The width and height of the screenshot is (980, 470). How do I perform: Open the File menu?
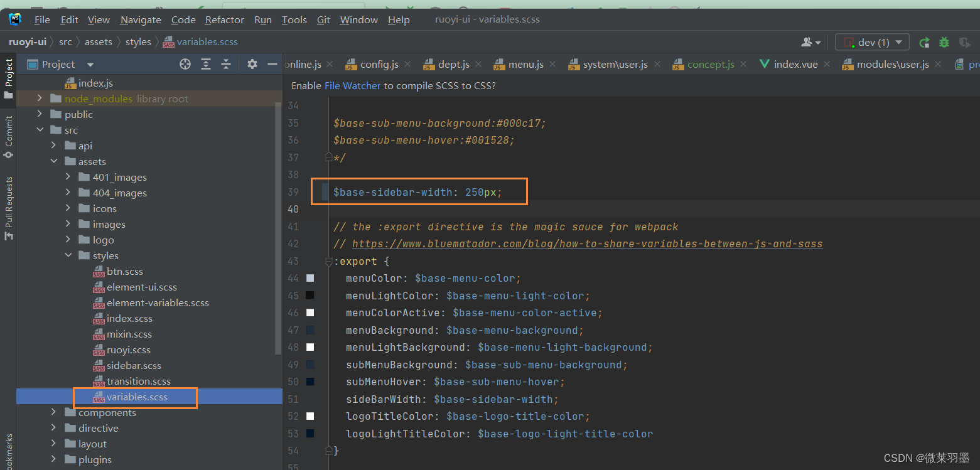pyautogui.click(x=42, y=19)
